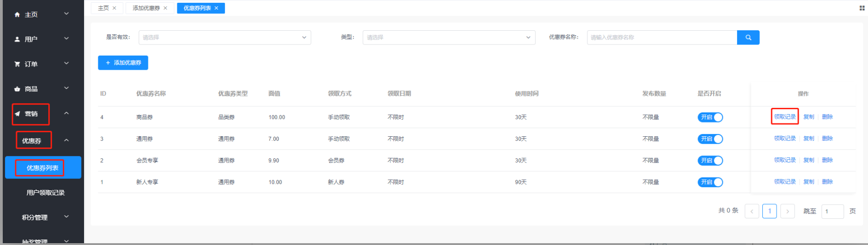Viewport: 868px width, 245px height.
Task: Click 删除 for the 会员专享 coupon
Action: click(x=827, y=160)
